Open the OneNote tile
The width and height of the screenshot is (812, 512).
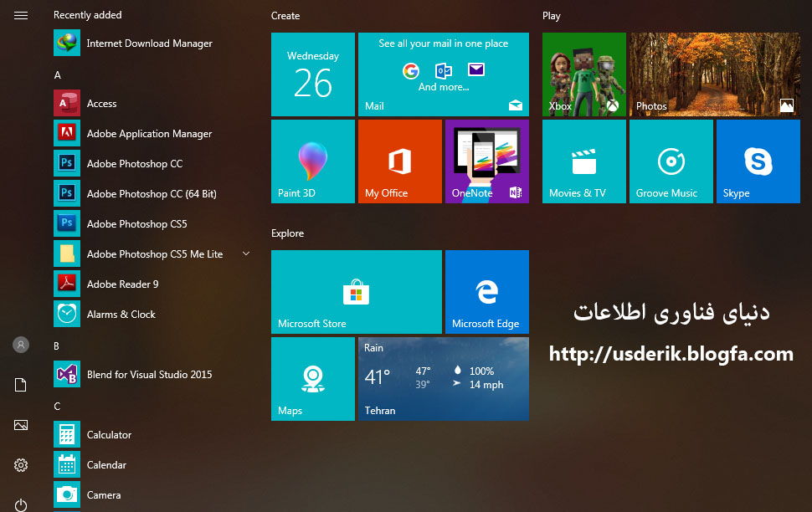point(487,161)
